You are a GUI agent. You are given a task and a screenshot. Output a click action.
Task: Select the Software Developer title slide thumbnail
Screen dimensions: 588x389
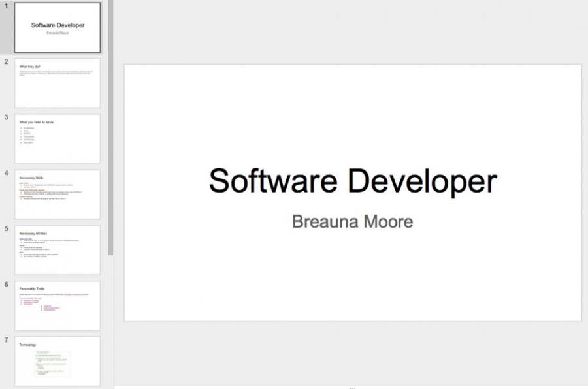click(57, 27)
